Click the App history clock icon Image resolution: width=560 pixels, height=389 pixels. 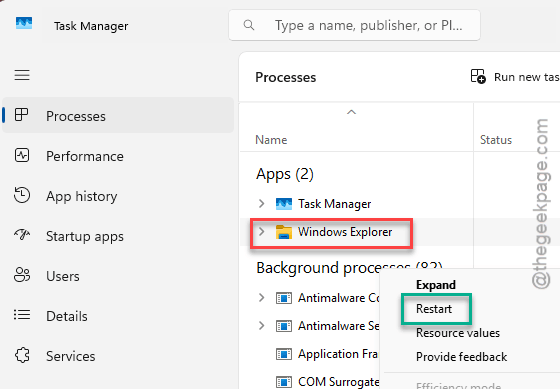tap(22, 195)
